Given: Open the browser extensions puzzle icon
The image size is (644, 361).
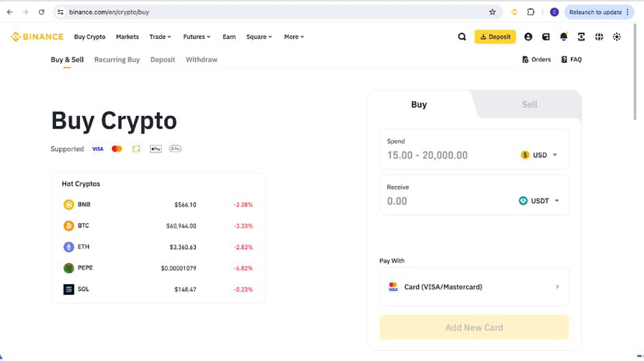Looking at the screenshot, I should pos(531,12).
